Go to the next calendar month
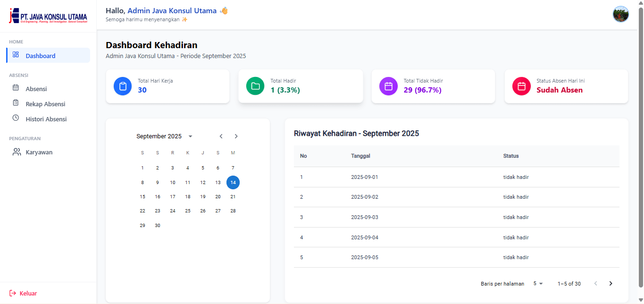Image resolution: width=644 pixels, height=304 pixels. [236, 136]
